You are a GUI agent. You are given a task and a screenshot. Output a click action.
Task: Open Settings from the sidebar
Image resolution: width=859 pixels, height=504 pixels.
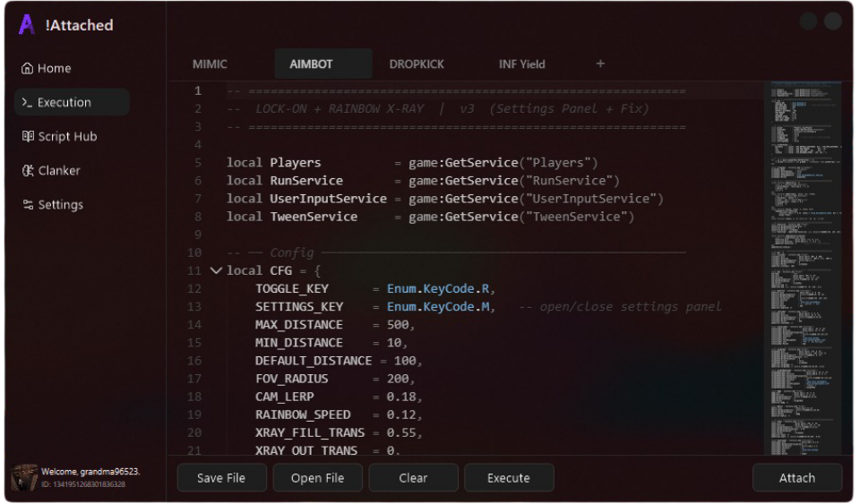[53, 205]
